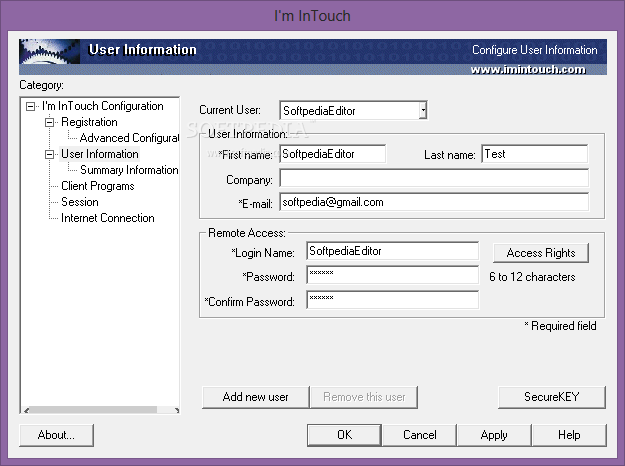The width and height of the screenshot is (625, 466).
Task: Click the E-mail field containing softpedia@gmail.com
Action: (x=434, y=202)
